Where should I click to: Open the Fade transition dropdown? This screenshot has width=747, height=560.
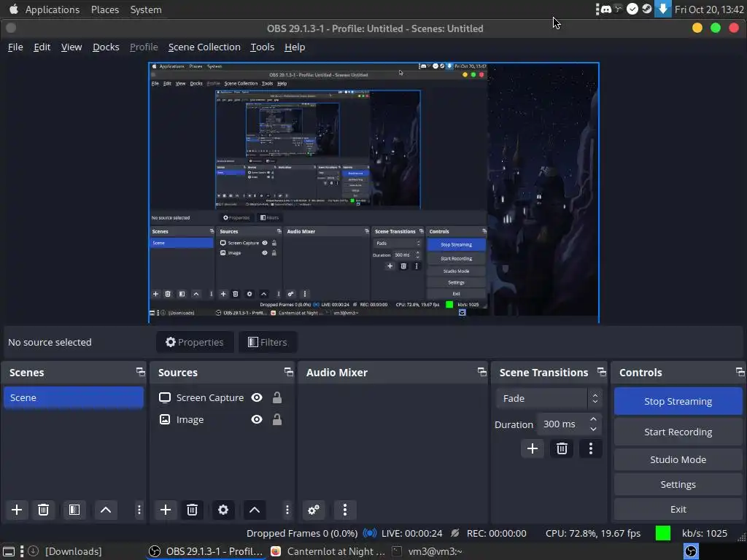[549, 399]
